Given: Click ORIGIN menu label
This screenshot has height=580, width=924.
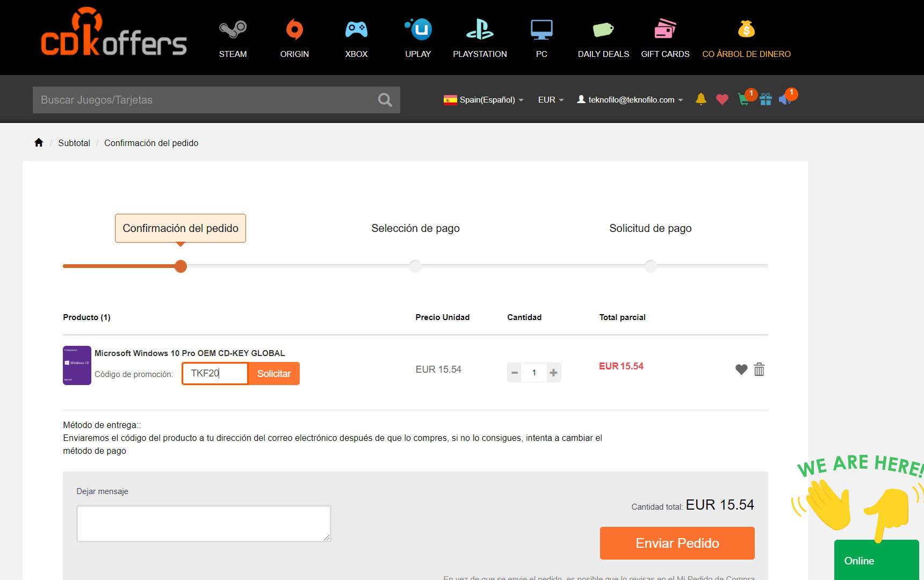Looking at the screenshot, I should coord(294,54).
